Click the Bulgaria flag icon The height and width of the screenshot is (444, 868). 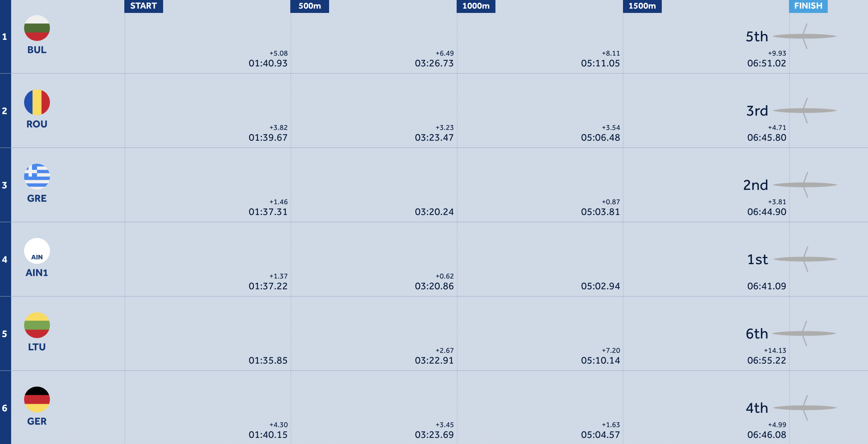(x=37, y=28)
